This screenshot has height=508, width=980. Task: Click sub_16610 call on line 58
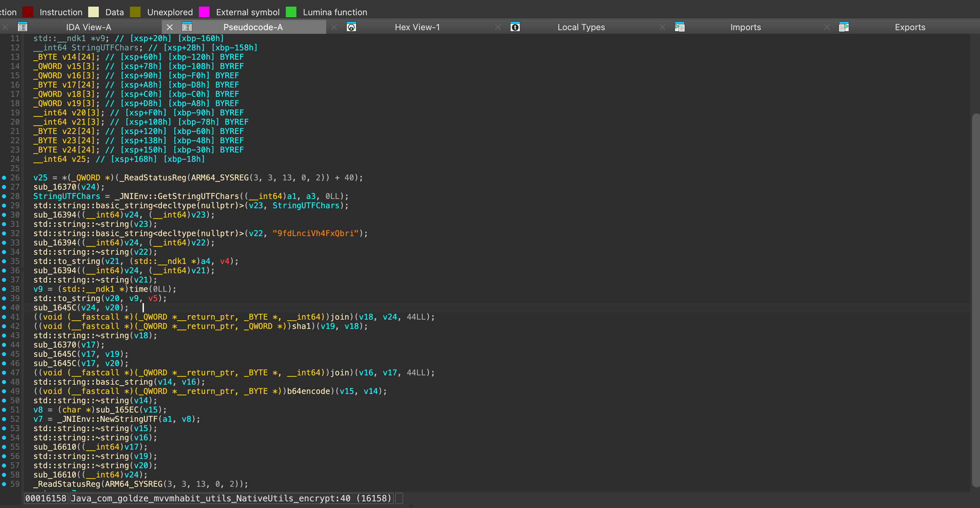click(x=55, y=475)
